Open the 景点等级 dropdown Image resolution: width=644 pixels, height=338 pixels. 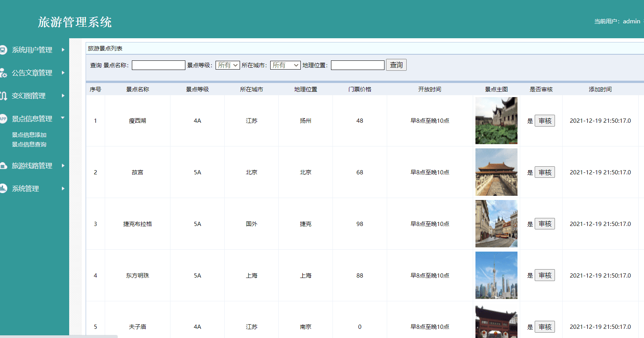pos(227,65)
